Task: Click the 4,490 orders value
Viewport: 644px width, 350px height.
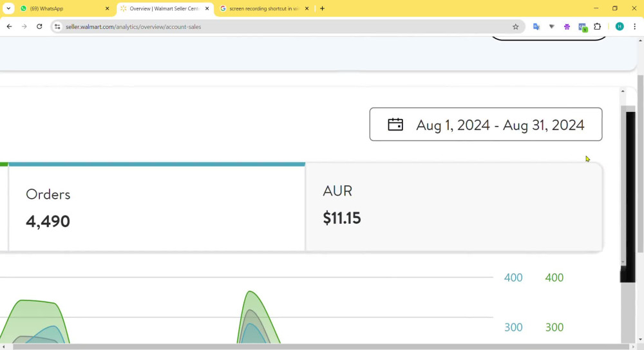Action: 48,221
